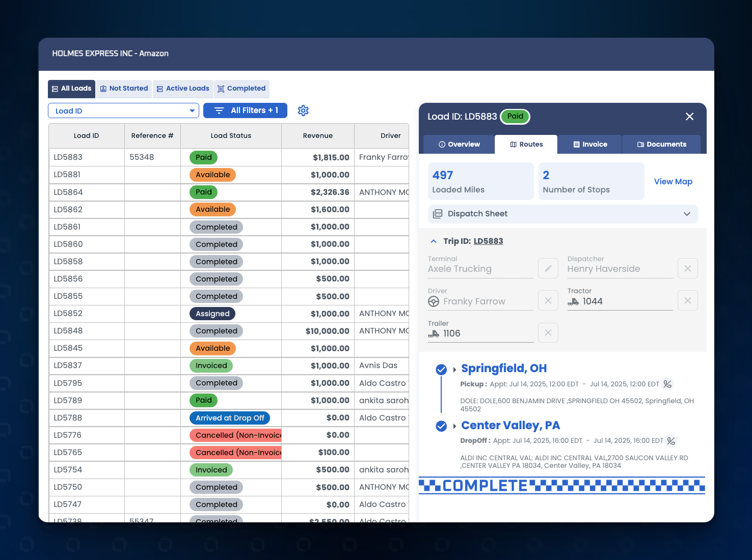Click the Available status on LD5862

pos(212,209)
